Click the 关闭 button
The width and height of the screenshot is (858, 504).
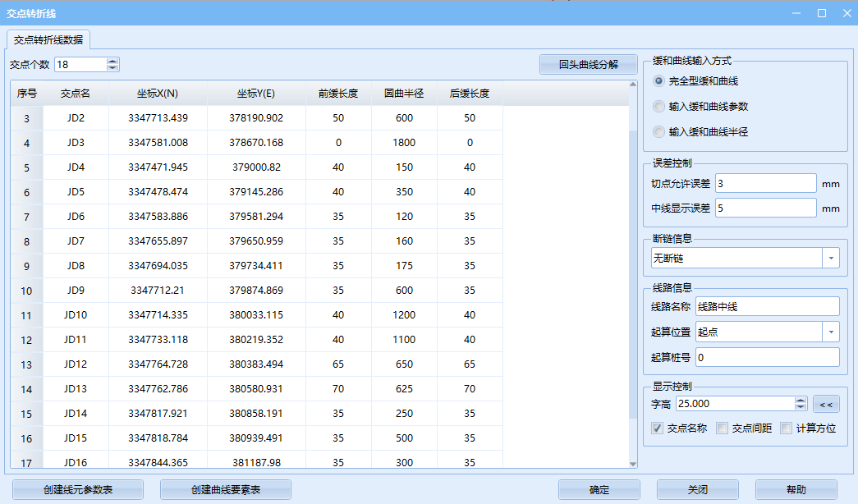point(697,489)
